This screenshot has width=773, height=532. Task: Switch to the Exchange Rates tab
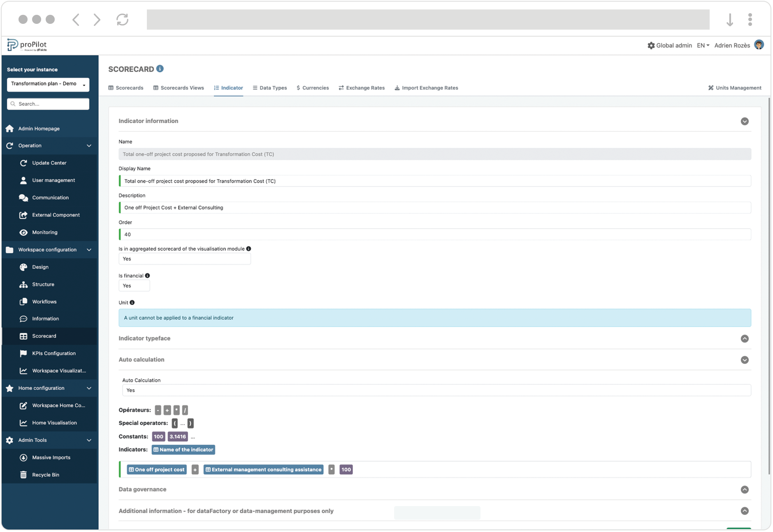click(x=362, y=88)
